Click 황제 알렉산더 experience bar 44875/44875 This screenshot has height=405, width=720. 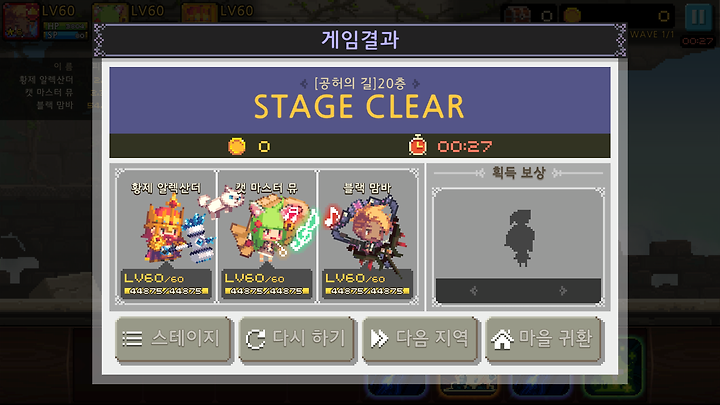[166, 291]
